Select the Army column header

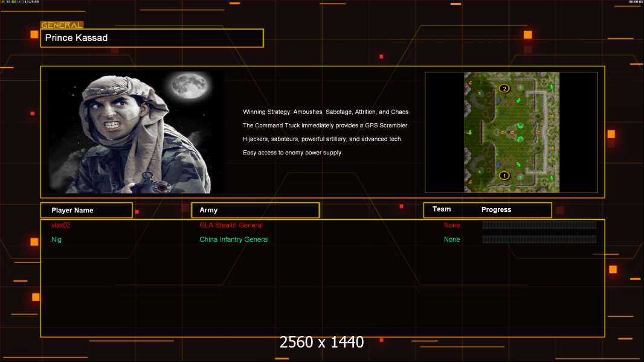[256, 211]
